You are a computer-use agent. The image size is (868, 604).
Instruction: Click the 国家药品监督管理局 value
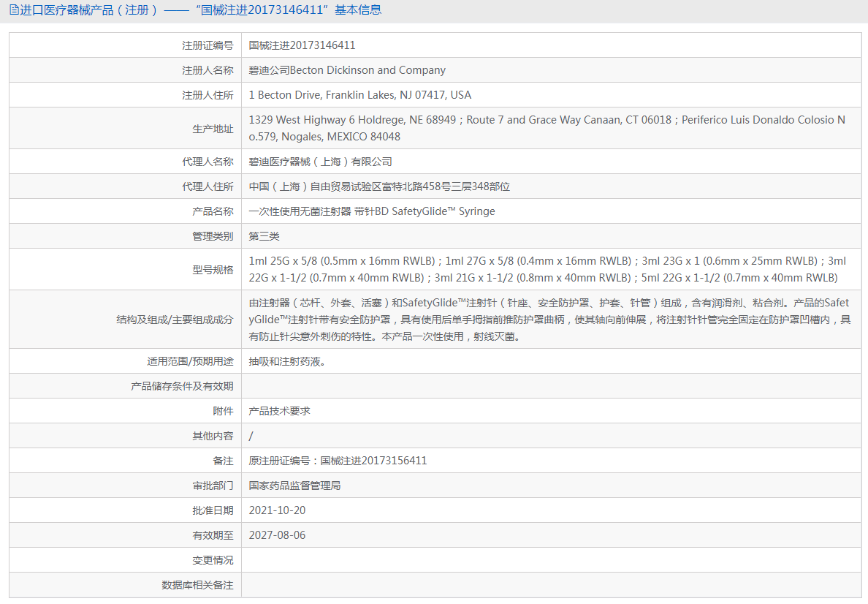tap(294, 486)
